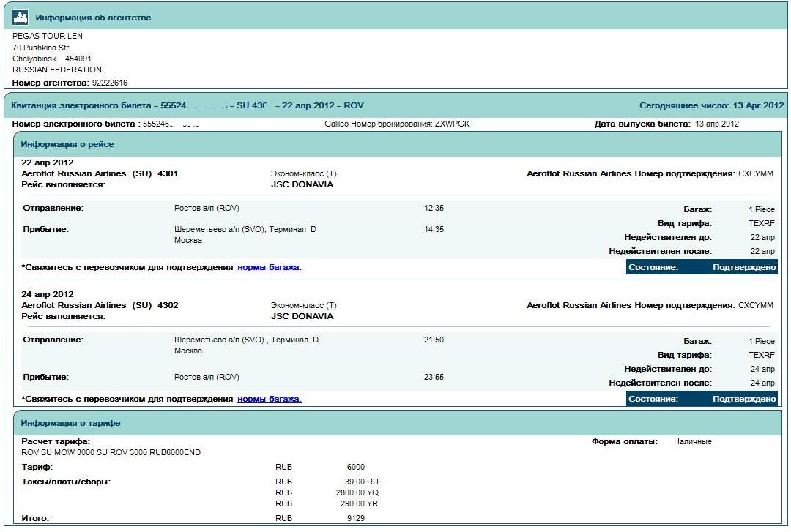Select flight title 'Aeroflot Russian Airlines (SU) 4301'
The image size is (791, 532).
(x=100, y=173)
